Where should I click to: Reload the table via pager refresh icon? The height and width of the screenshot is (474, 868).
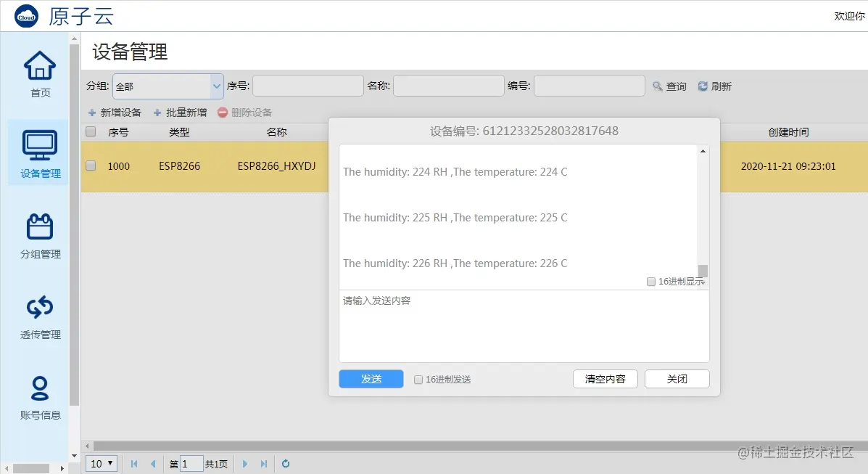(x=286, y=464)
